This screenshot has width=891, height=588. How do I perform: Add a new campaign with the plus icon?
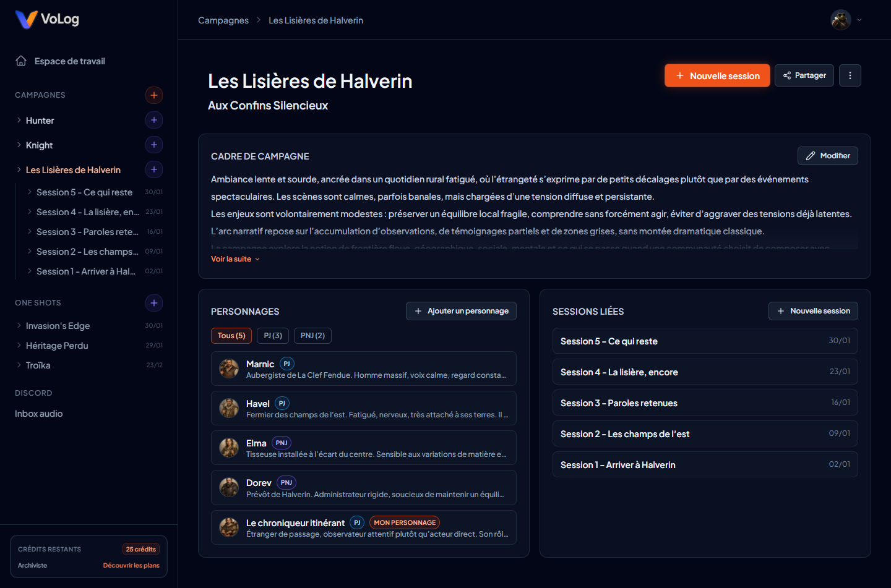click(153, 95)
